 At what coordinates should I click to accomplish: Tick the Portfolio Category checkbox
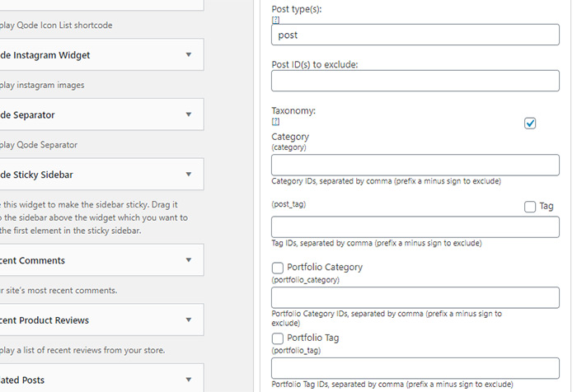click(x=278, y=268)
